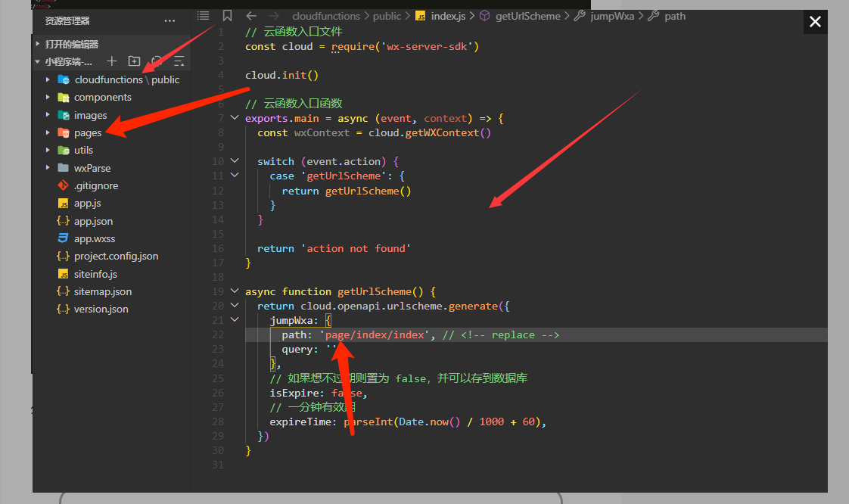Screen dimensions: 849x504
Task: Open siteinfo.js file
Action: (x=95, y=274)
